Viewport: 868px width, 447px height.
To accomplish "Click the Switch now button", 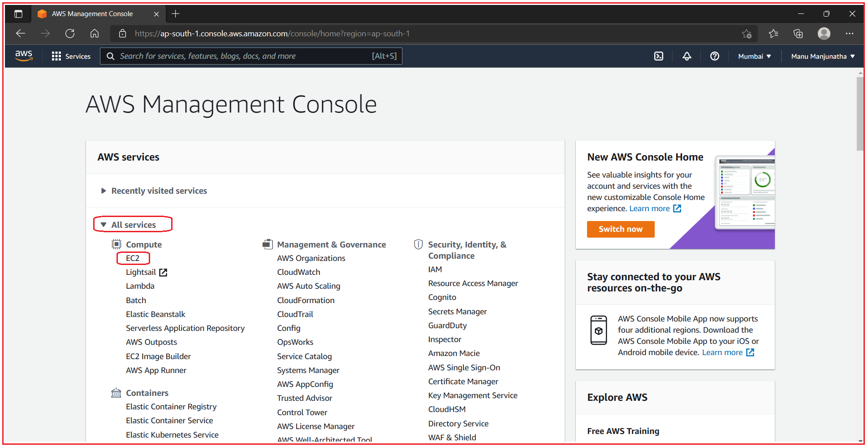I will tap(621, 229).
